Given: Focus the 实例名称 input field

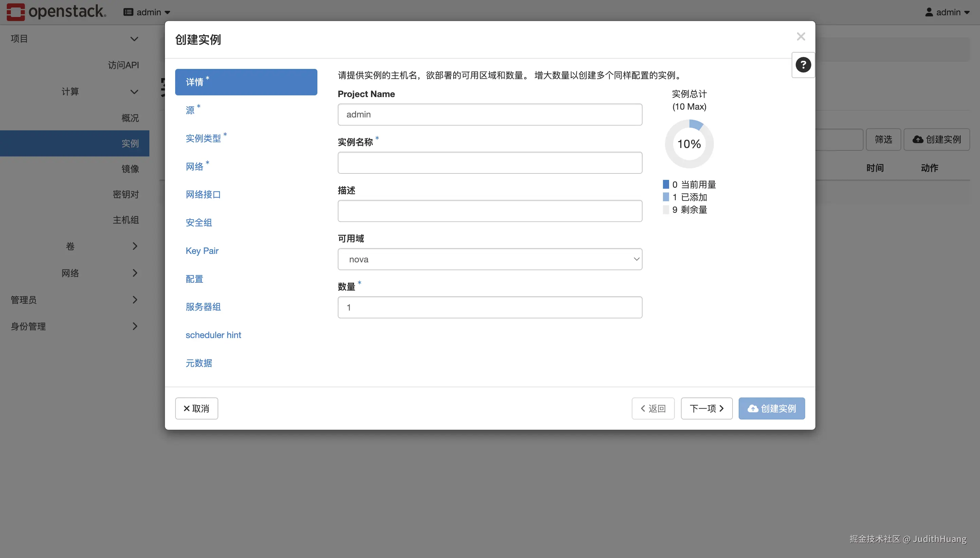Looking at the screenshot, I should pos(490,163).
